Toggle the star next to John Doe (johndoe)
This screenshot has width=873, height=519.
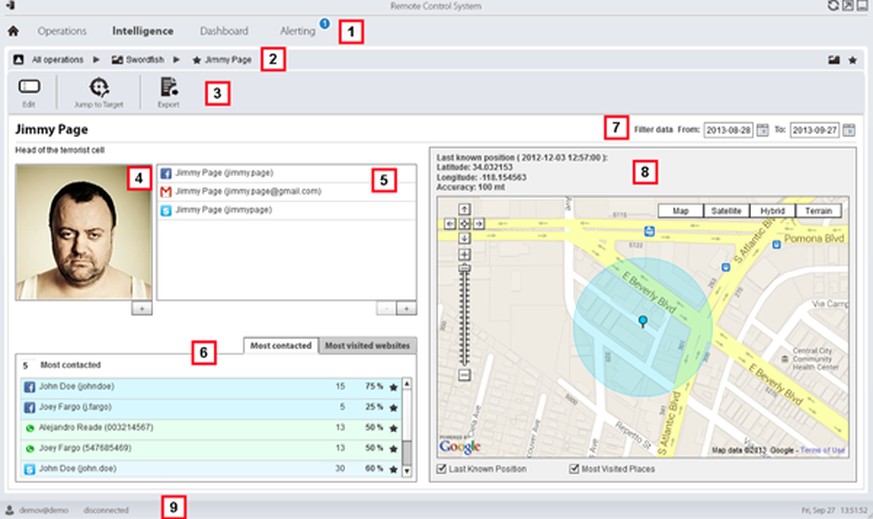394,385
